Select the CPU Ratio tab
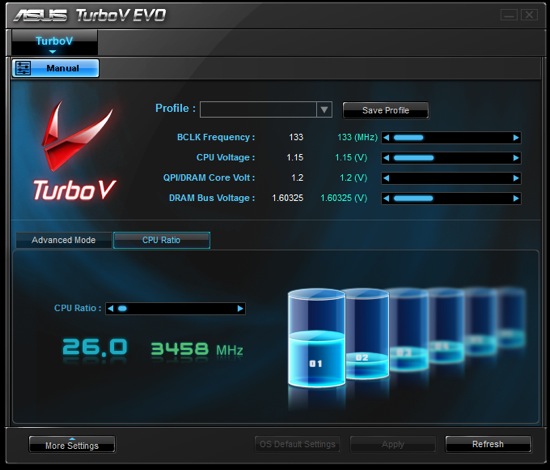The width and height of the screenshot is (550, 470). [x=161, y=240]
